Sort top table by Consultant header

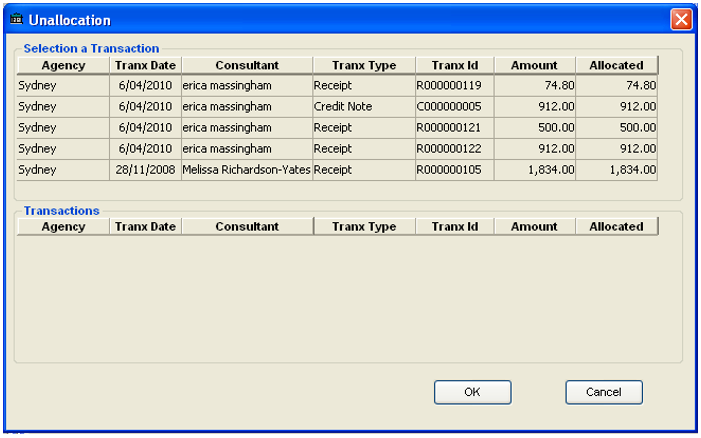pos(247,65)
